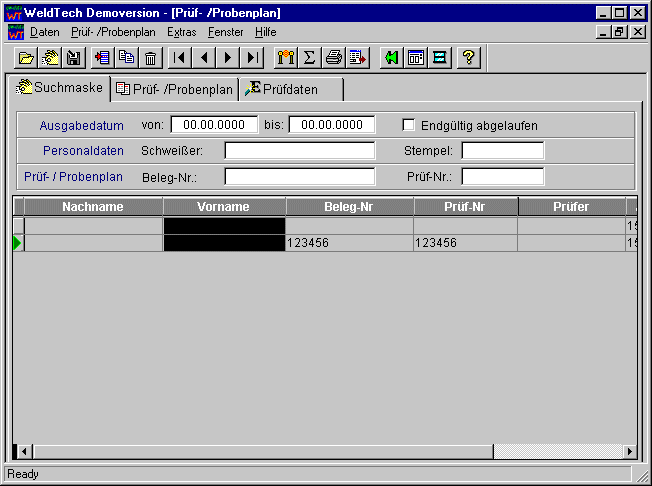Click the printer icon
The height and width of the screenshot is (486, 652).
[334, 58]
